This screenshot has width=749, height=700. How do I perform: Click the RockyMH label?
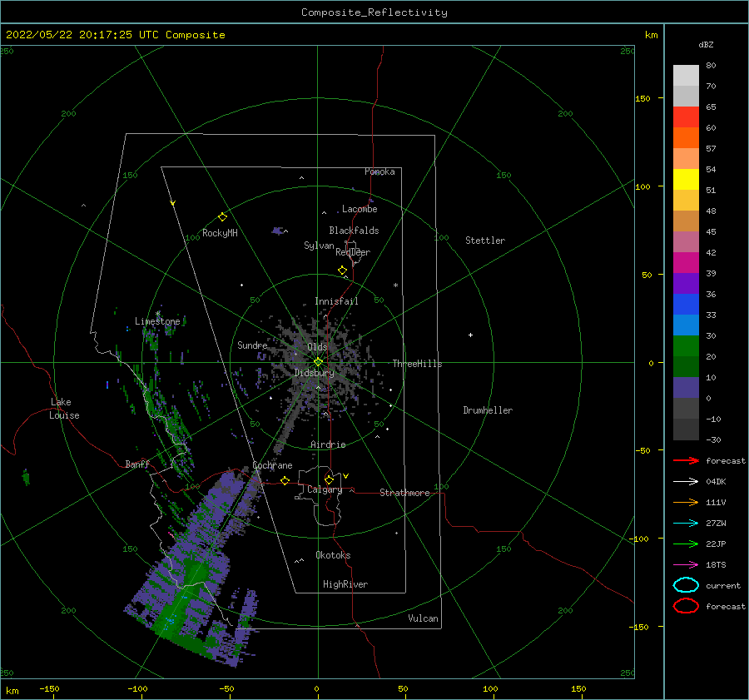tap(220, 233)
